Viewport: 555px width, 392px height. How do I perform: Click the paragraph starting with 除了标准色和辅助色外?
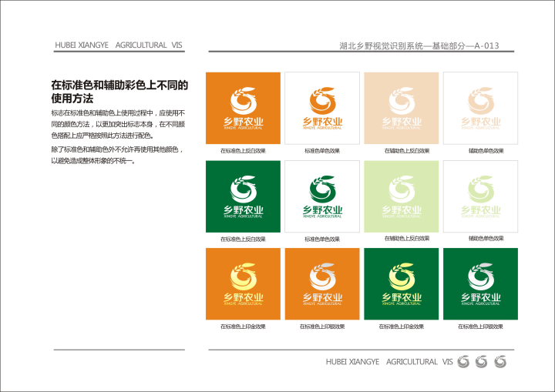point(116,155)
